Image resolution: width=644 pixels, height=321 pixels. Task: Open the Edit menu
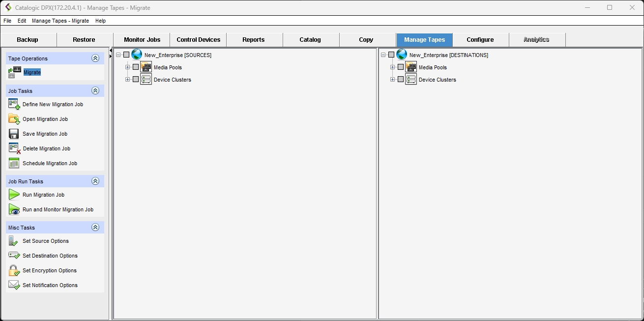[22, 21]
